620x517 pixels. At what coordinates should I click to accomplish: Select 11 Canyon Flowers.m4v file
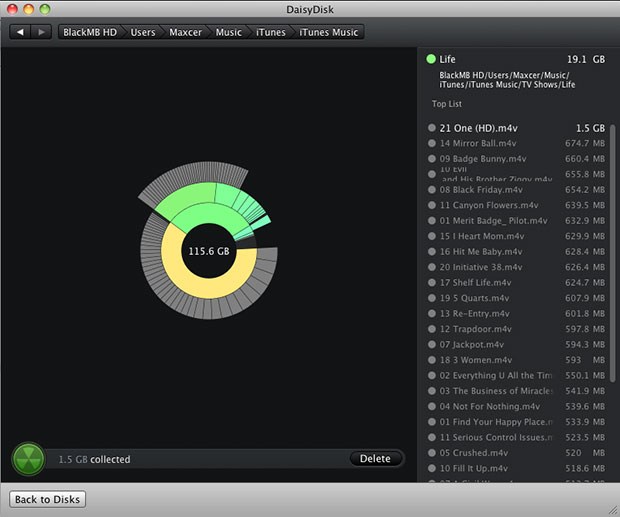516,205
